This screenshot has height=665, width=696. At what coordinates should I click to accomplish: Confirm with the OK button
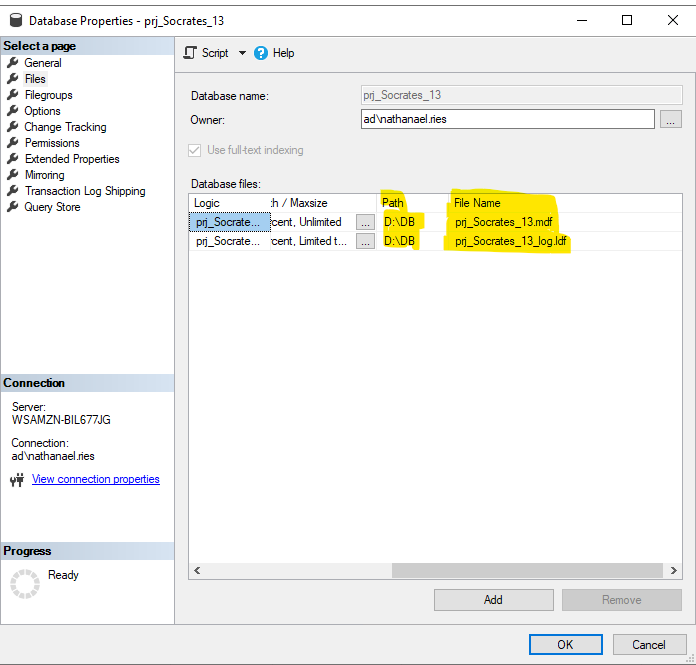click(x=566, y=645)
